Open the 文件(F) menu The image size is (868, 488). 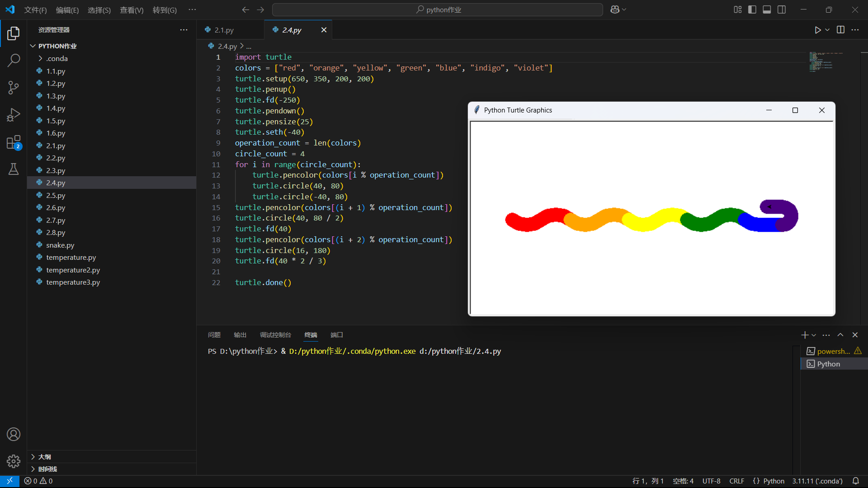(35, 10)
